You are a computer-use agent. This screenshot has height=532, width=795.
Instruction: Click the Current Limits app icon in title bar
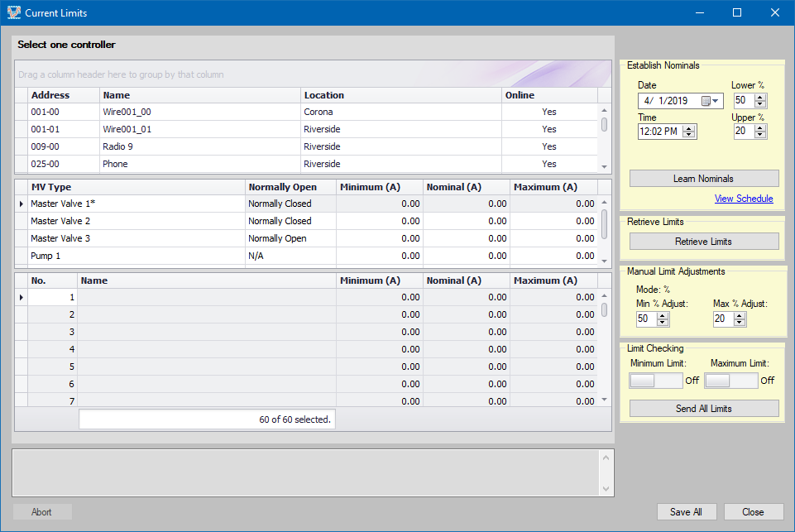click(x=14, y=12)
